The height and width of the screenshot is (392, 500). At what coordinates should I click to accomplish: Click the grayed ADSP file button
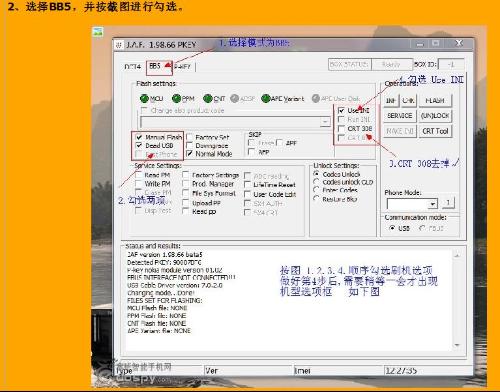point(235,98)
